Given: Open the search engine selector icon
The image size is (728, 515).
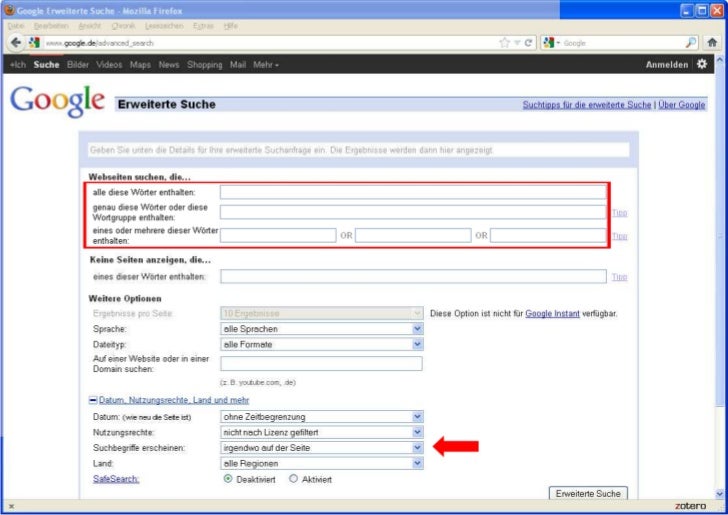Looking at the screenshot, I should 551,43.
